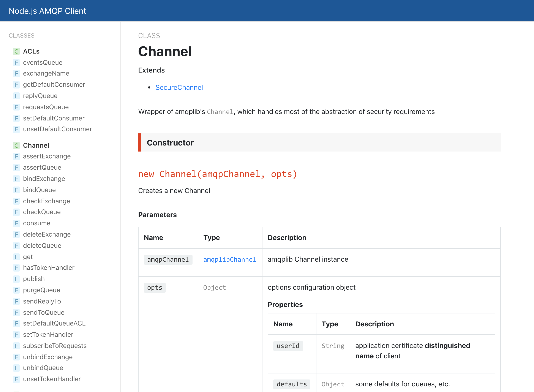534x392 pixels.
Task: Open checkQueue documentation
Action: pos(42,212)
